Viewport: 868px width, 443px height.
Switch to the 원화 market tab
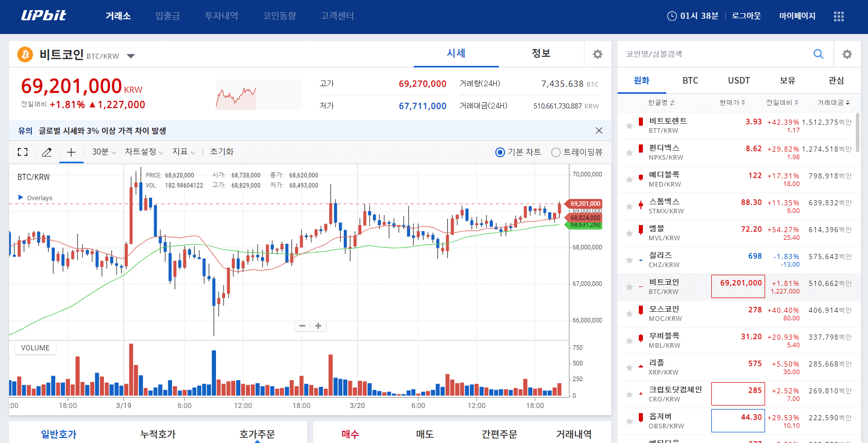point(641,81)
